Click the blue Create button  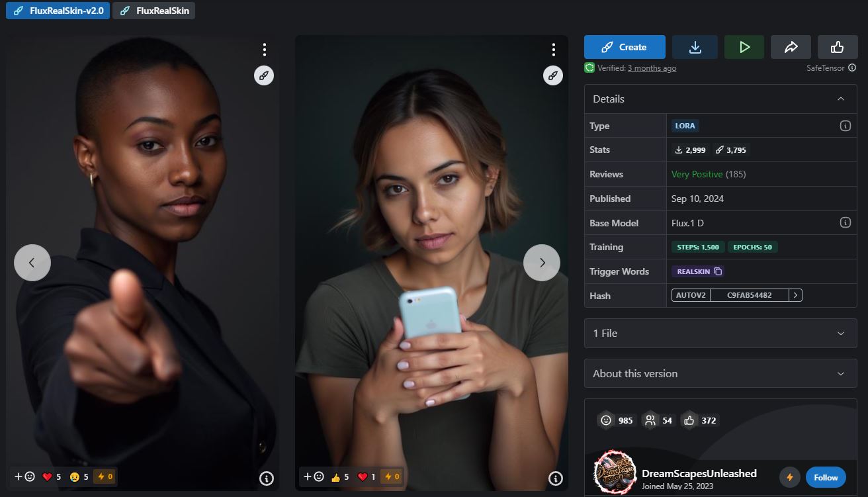click(x=625, y=47)
